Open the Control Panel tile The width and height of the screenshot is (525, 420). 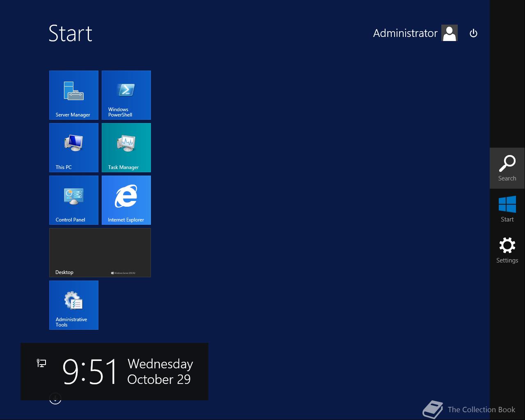(x=74, y=200)
